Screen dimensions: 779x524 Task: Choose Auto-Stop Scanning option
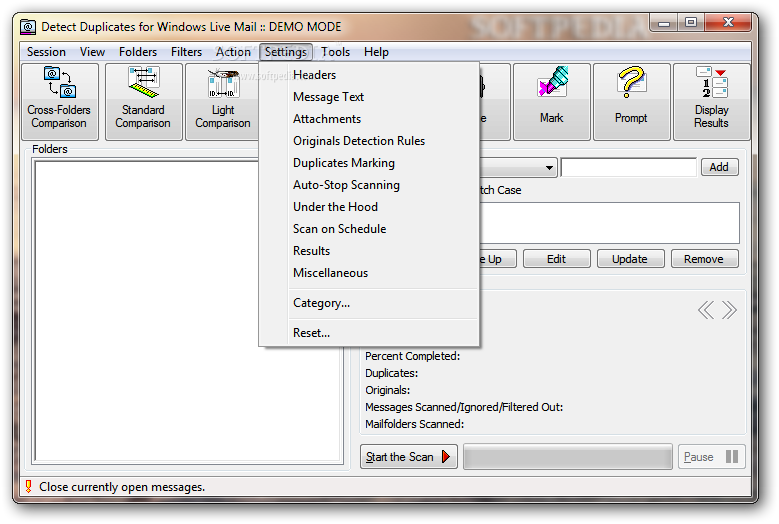coord(369,185)
